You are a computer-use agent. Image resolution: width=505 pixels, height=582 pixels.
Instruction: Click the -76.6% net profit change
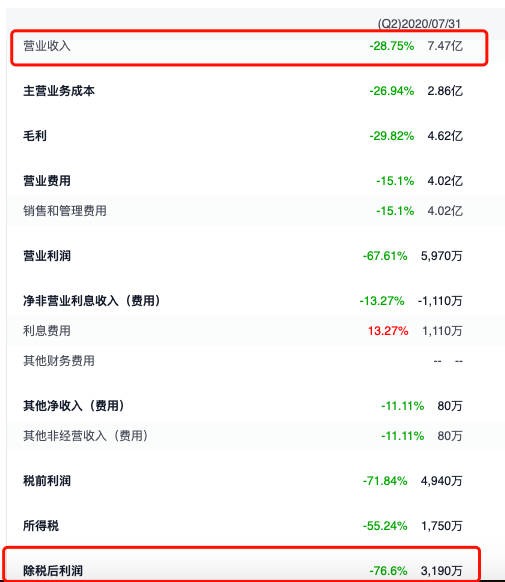pos(388,570)
